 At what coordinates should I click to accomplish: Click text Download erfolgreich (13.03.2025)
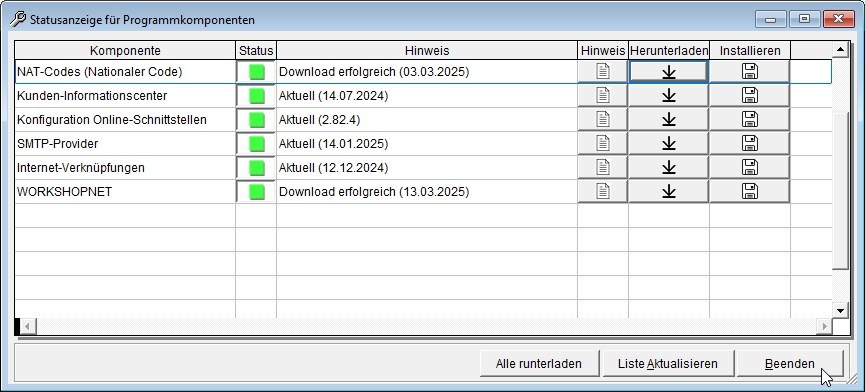[374, 192]
